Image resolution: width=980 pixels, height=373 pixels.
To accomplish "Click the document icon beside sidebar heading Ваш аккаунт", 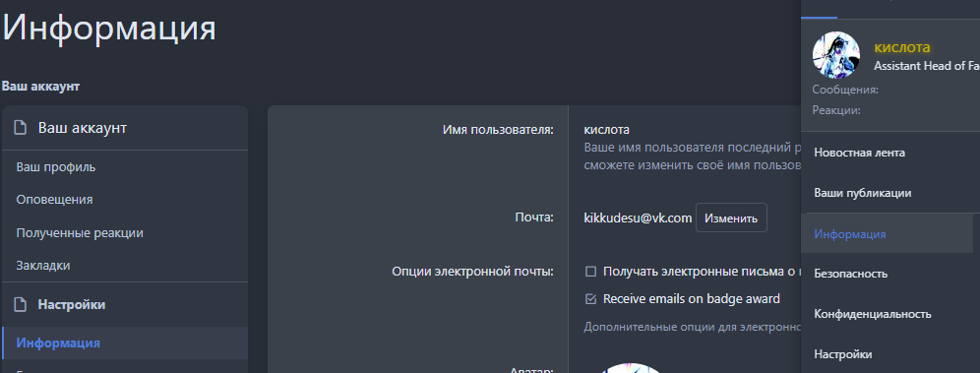I will click(x=21, y=128).
